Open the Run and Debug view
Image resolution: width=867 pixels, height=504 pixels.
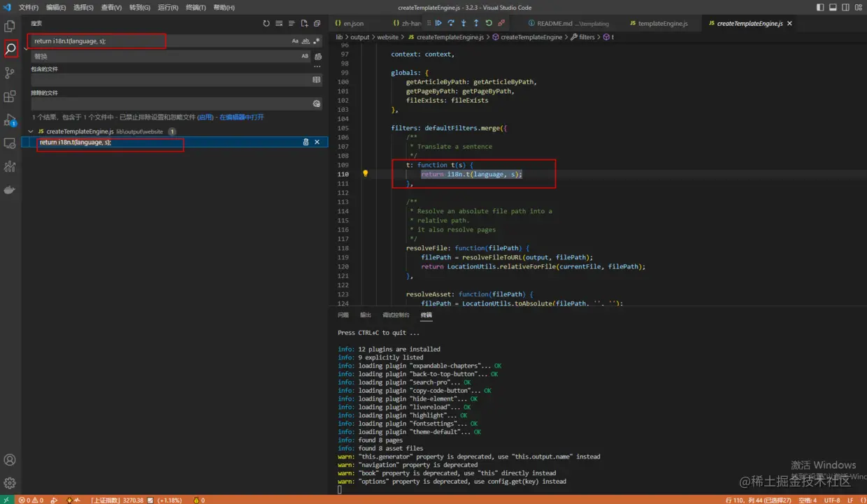click(x=10, y=120)
